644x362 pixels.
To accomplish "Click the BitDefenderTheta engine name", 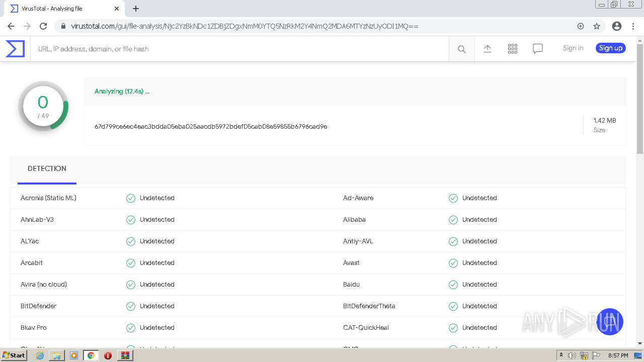I will pyautogui.click(x=369, y=306).
